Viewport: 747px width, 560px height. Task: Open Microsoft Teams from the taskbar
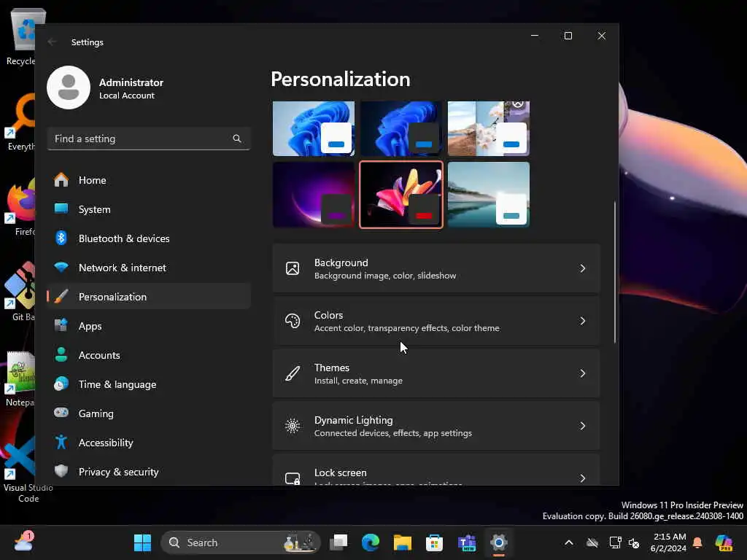[467, 542]
